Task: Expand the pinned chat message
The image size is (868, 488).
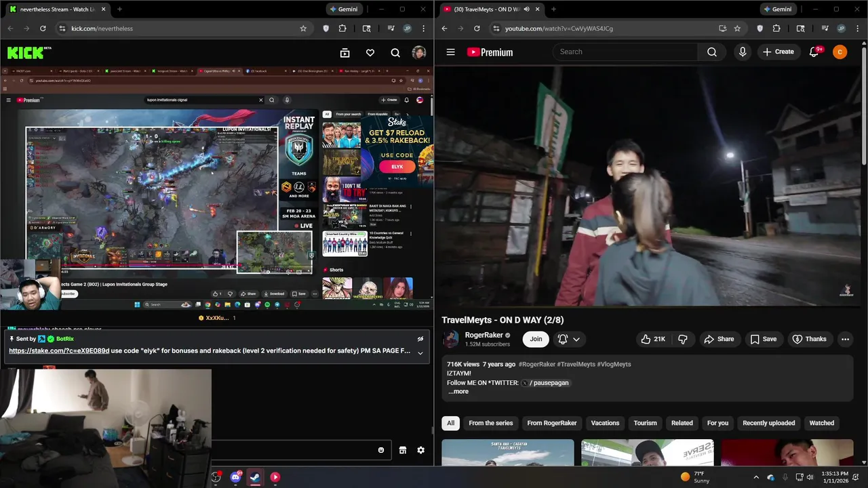Action: tap(420, 353)
